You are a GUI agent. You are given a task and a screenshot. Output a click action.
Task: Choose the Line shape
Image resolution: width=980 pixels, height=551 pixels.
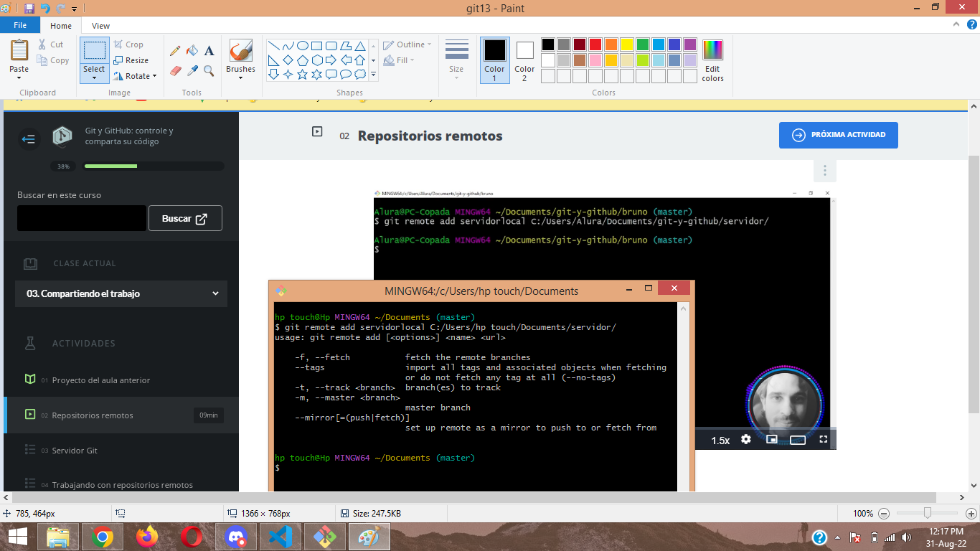pyautogui.click(x=273, y=45)
